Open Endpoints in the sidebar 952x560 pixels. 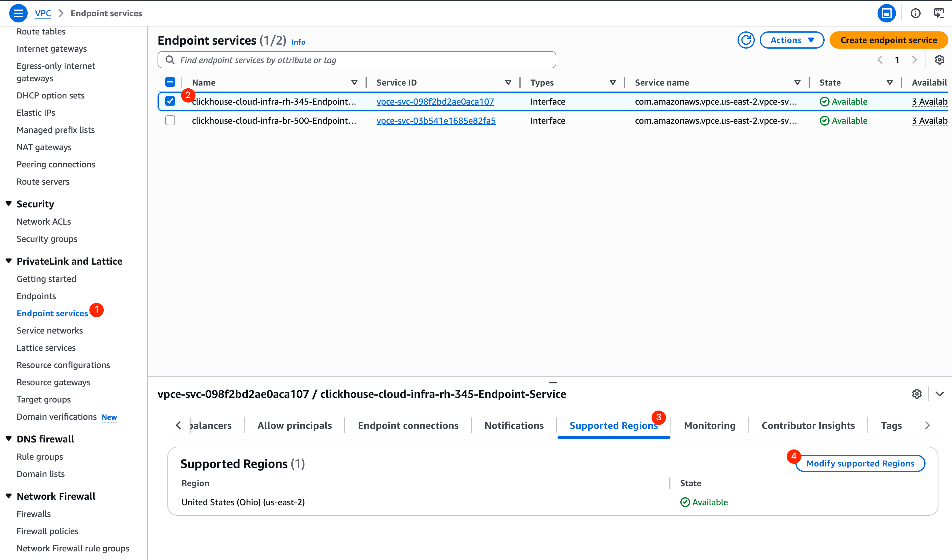[x=36, y=296]
